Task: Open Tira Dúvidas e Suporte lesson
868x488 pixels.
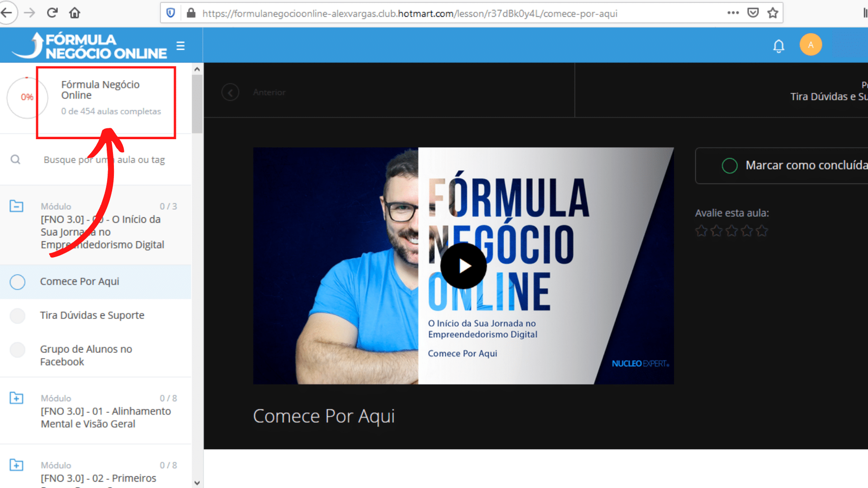Action: point(92,315)
